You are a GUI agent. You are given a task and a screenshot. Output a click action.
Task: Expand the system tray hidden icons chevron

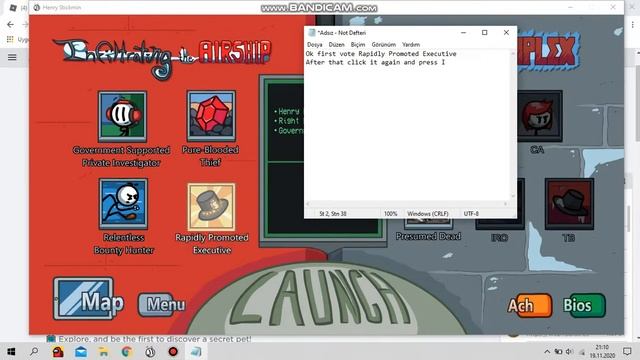click(547, 352)
